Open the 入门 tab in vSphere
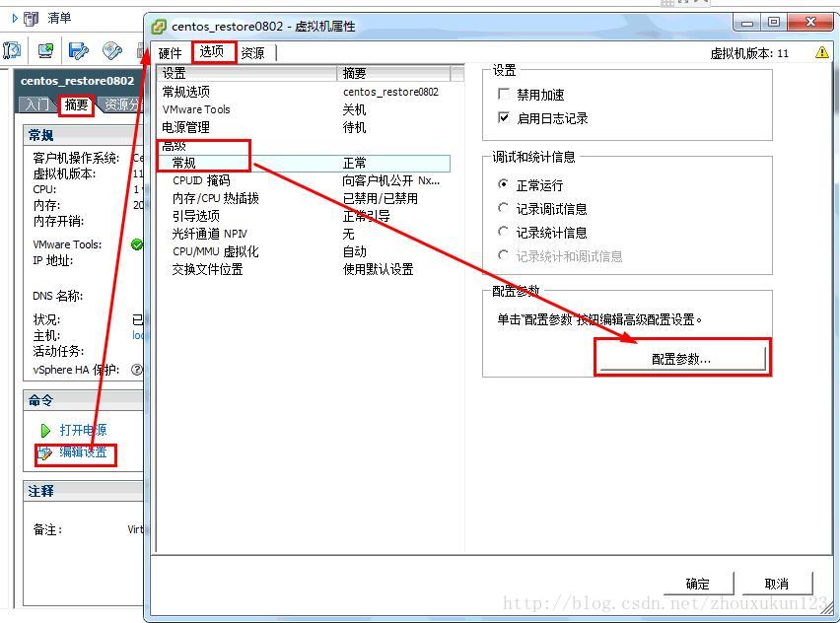 tap(37, 104)
